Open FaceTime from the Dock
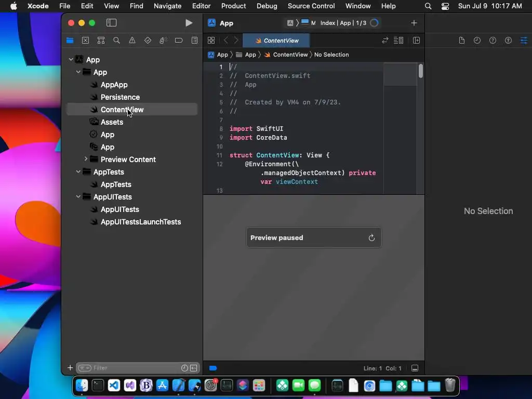The image size is (532, 399). click(x=298, y=385)
